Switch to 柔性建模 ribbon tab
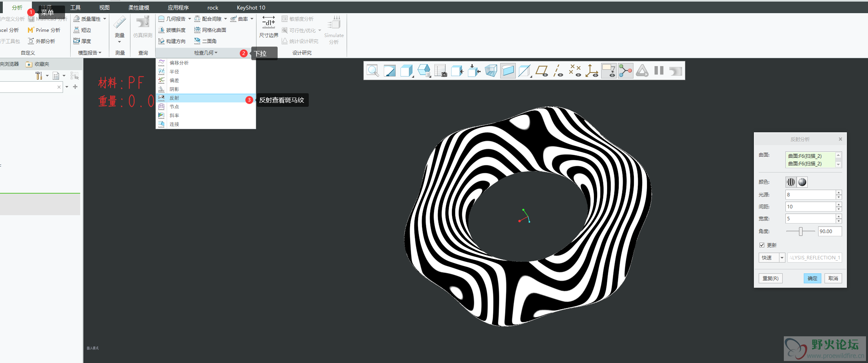The width and height of the screenshot is (868, 363). [139, 8]
